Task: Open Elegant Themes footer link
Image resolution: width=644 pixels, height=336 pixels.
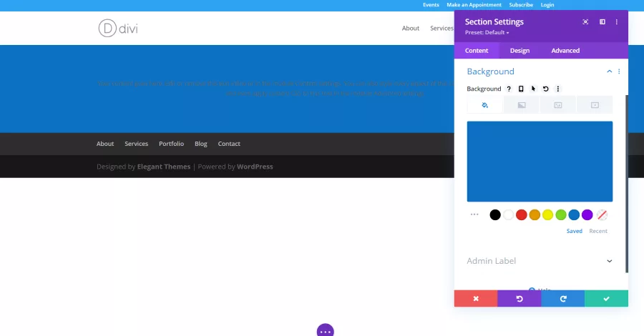Action: click(x=163, y=167)
